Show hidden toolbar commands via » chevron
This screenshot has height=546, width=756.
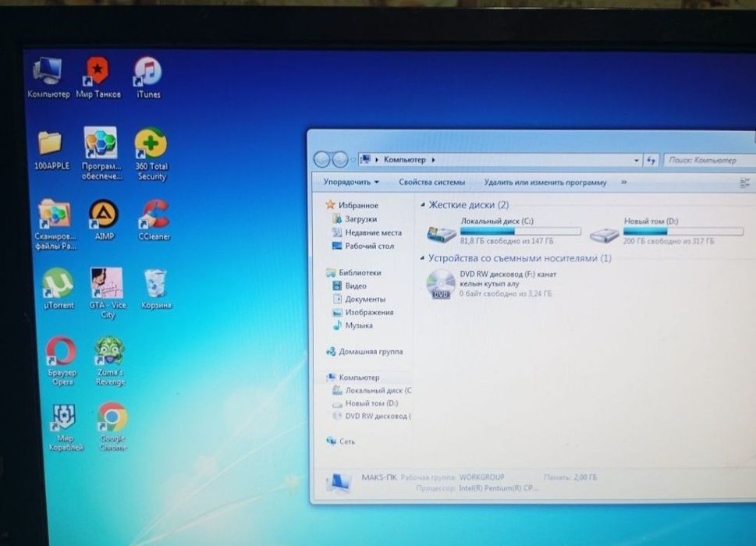coord(624,183)
